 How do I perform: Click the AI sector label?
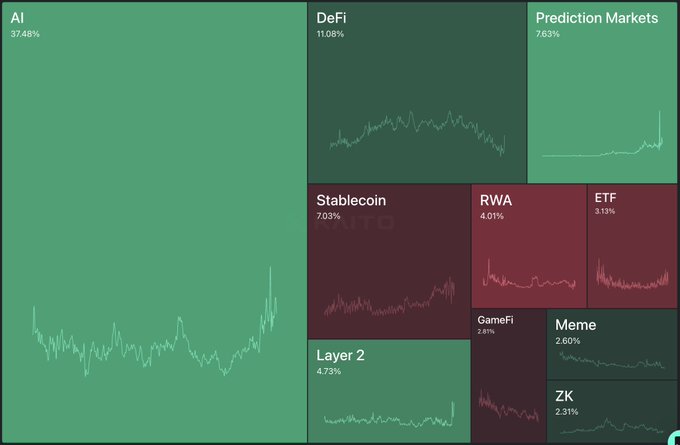(18, 18)
